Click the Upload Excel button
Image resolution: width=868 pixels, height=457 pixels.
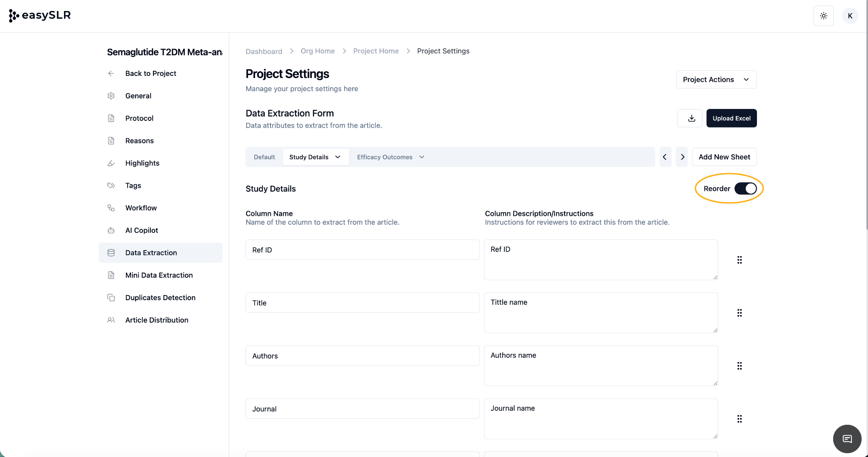(731, 118)
